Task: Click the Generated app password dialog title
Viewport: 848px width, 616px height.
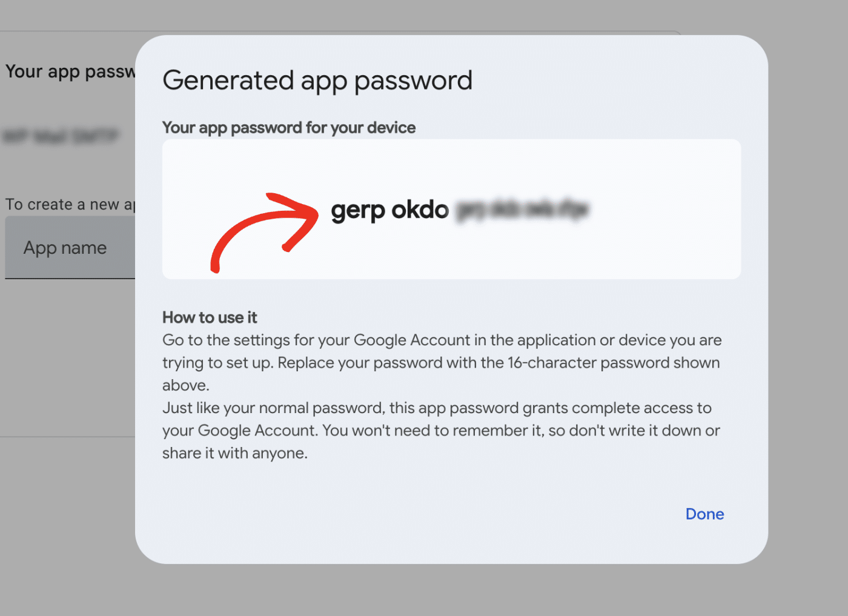Action: click(x=317, y=80)
